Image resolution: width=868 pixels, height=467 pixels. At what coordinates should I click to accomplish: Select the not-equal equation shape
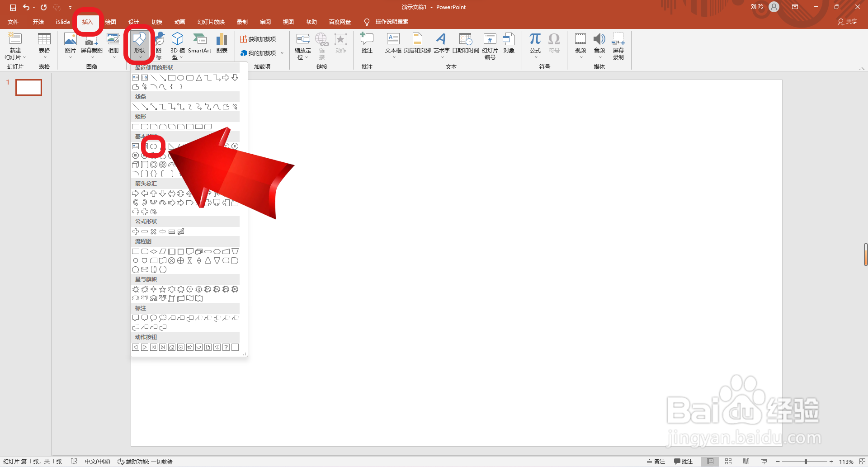pyautogui.click(x=181, y=231)
